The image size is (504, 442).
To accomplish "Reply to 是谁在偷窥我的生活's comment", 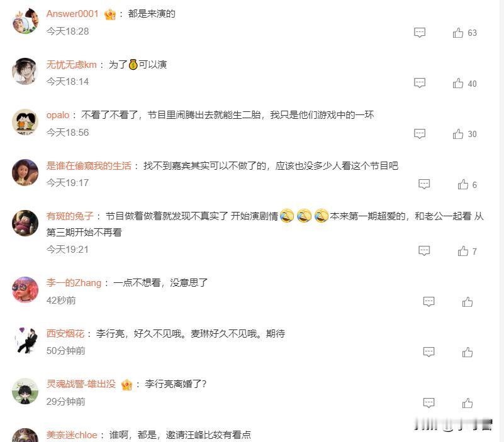I will 424,184.
